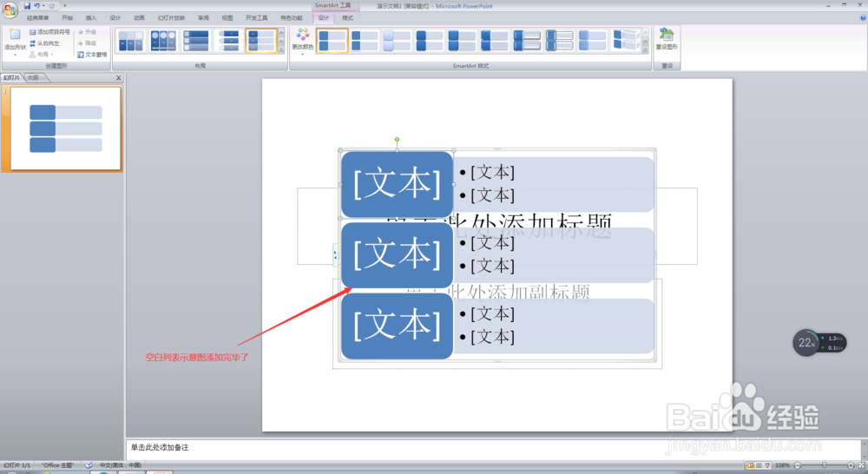
Task: Select the ninth flat SmartArt style thumbnail
Action: coord(592,41)
